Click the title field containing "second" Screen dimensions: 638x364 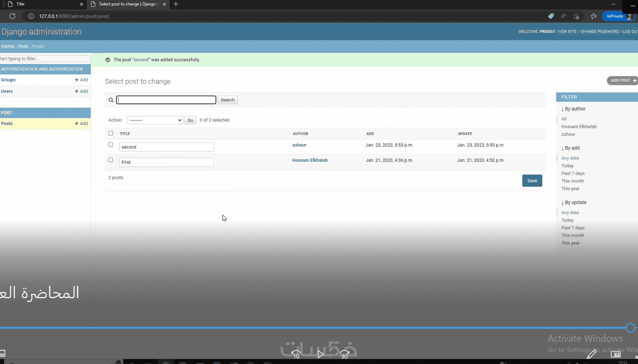coord(167,147)
